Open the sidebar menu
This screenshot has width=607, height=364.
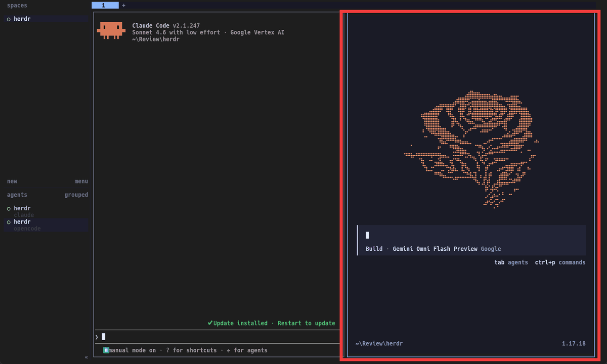pyautogui.click(x=81, y=181)
